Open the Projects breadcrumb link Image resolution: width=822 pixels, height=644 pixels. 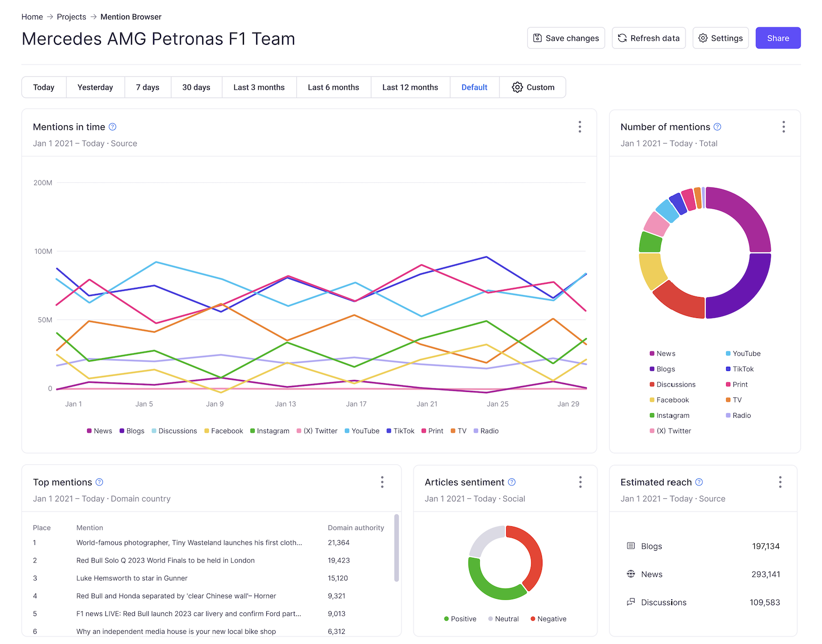[71, 16]
